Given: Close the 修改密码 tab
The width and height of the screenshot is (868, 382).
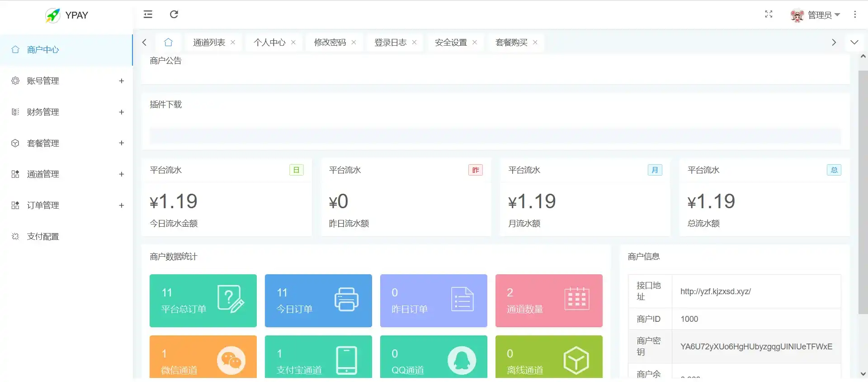Looking at the screenshot, I should [354, 43].
